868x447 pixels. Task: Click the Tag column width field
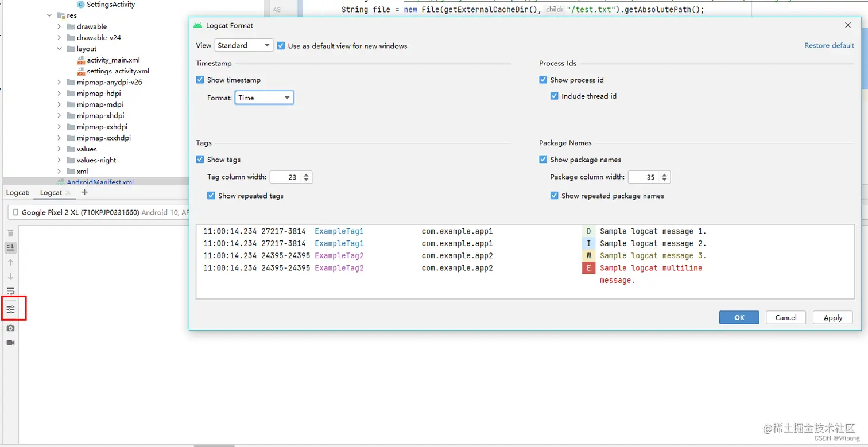[x=285, y=177]
